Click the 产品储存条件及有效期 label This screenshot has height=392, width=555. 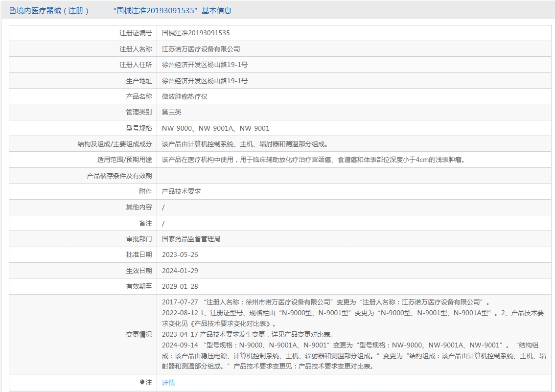[119, 176]
